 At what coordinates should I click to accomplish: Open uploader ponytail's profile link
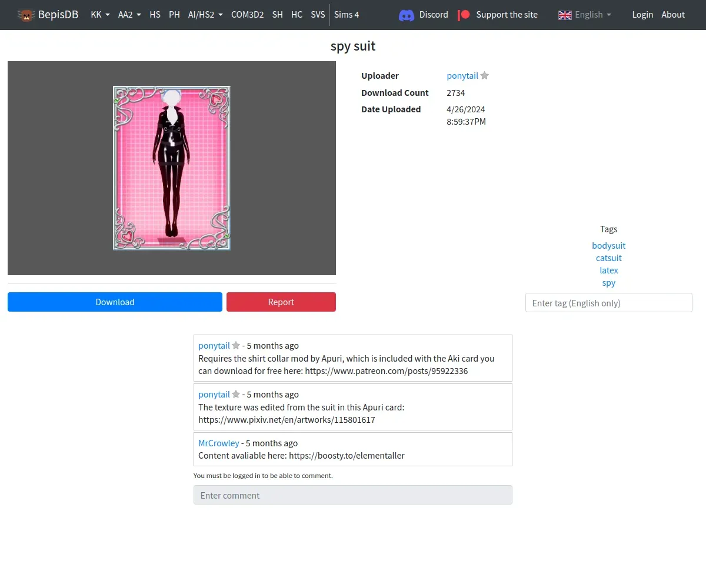coord(462,75)
